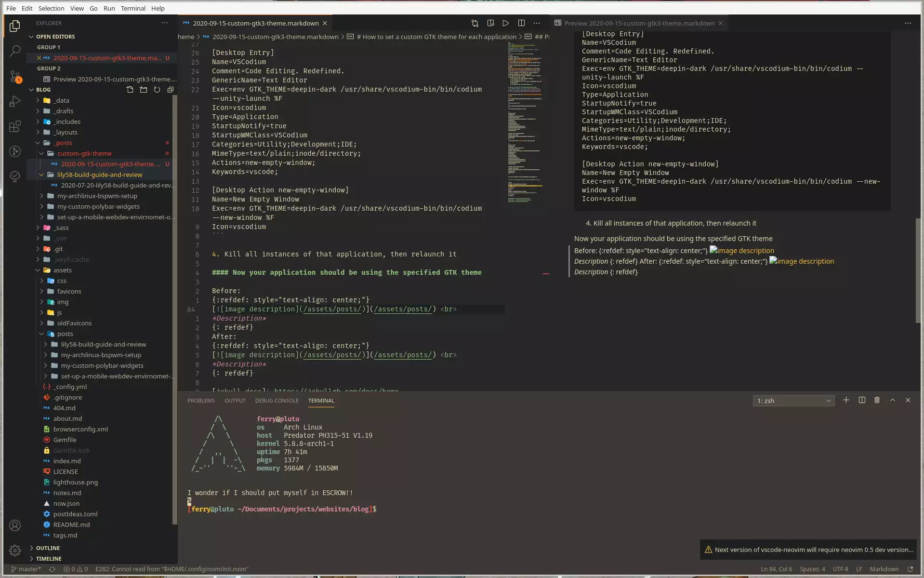Viewport: 924px width, 578px height.
Task: Open Source Control view with pending change badge
Action: [15, 76]
